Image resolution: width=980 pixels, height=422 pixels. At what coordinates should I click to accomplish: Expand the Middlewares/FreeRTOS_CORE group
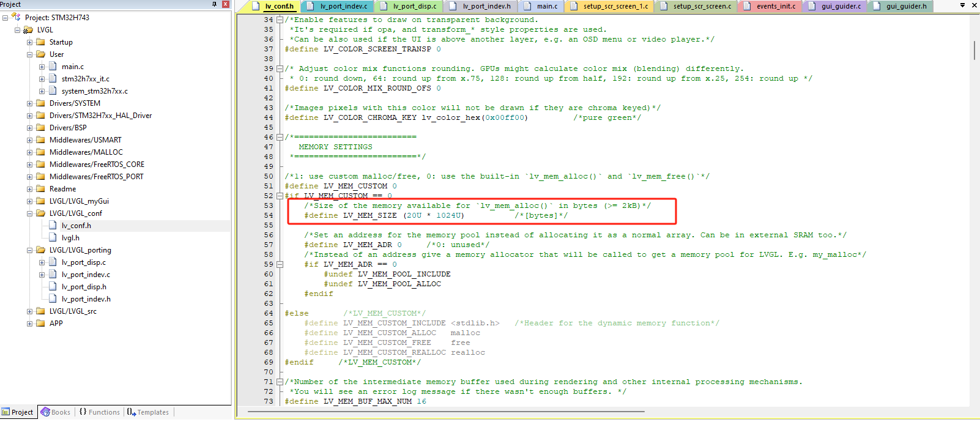pos(29,165)
